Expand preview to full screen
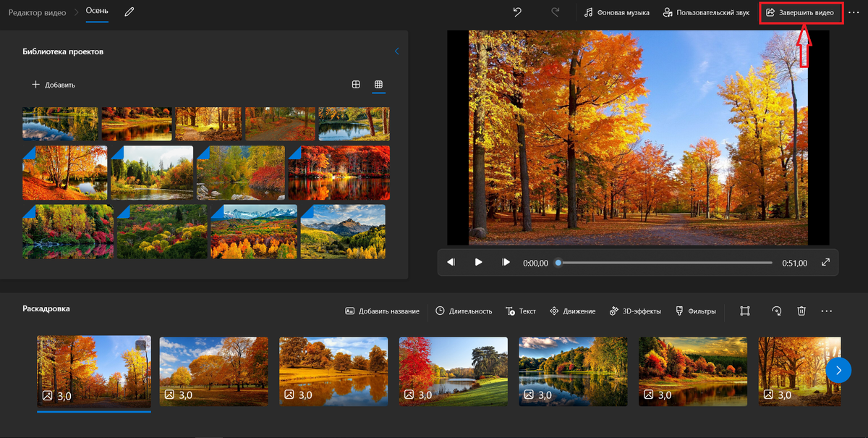Viewport: 868px width, 438px height. click(826, 262)
